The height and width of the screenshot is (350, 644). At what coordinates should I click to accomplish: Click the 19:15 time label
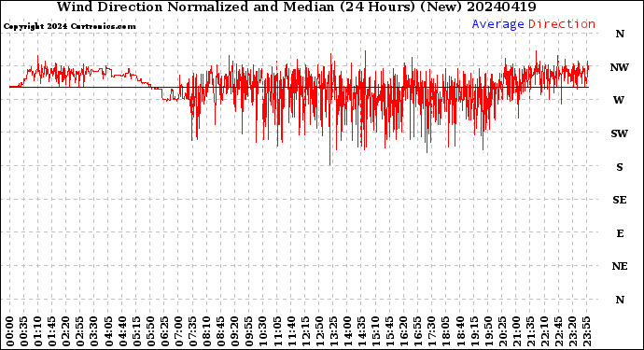click(x=474, y=331)
